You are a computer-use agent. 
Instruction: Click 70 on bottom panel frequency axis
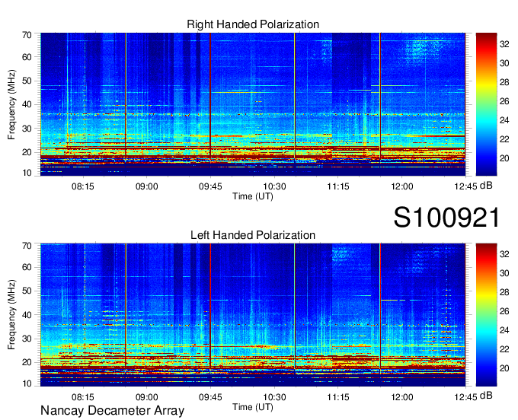click(x=27, y=246)
